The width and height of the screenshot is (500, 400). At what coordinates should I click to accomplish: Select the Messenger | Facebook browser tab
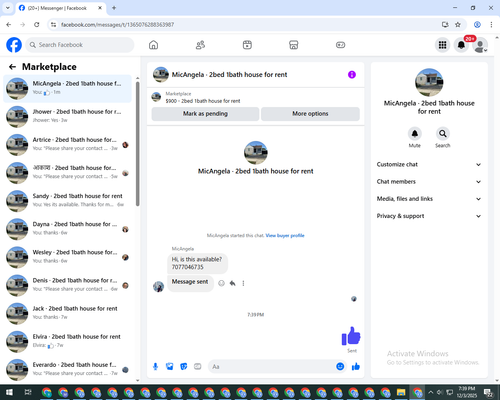tap(61, 8)
